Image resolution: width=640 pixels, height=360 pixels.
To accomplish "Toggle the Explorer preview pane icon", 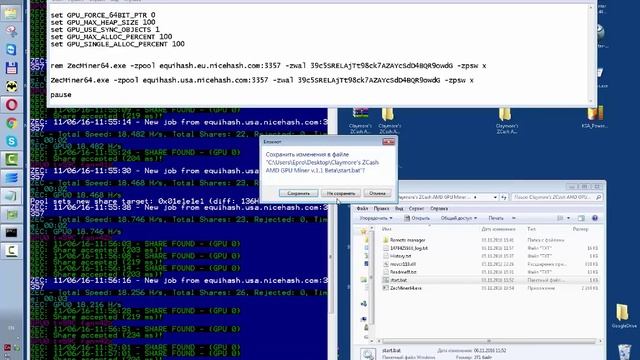I will 581,218.
